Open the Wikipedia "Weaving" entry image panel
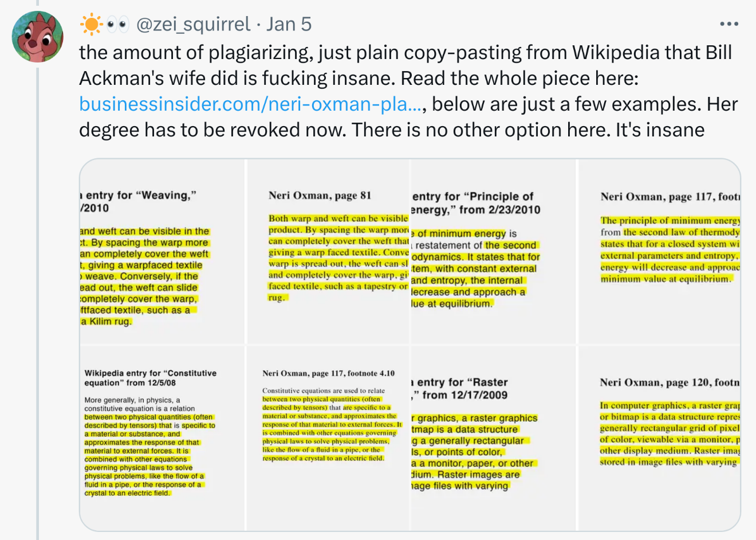This screenshot has height=540, width=756. pyautogui.click(x=163, y=252)
